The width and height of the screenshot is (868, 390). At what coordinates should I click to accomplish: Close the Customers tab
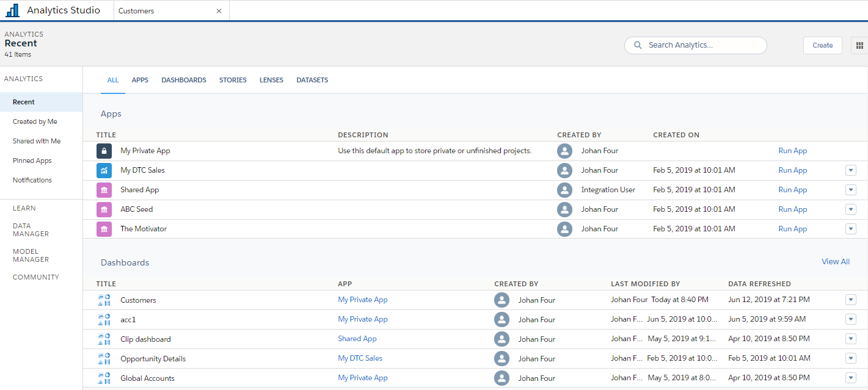[x=219, y=11]
